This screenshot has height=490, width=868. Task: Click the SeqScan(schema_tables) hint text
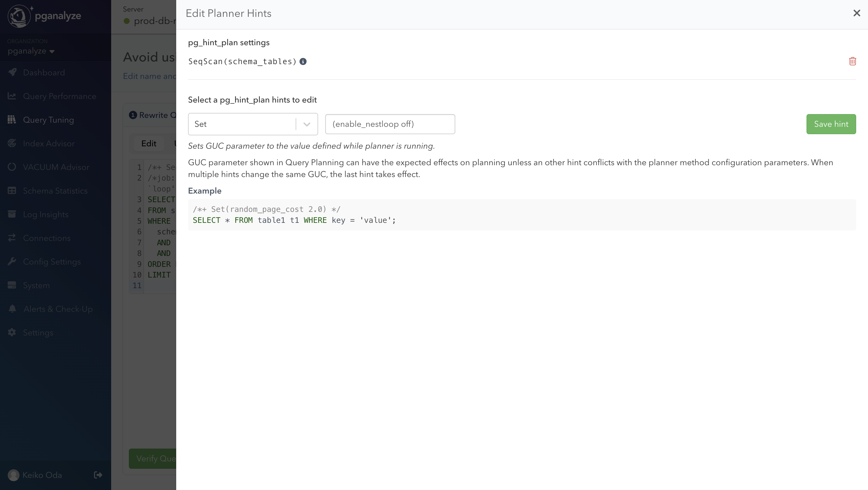pos(242,62)
